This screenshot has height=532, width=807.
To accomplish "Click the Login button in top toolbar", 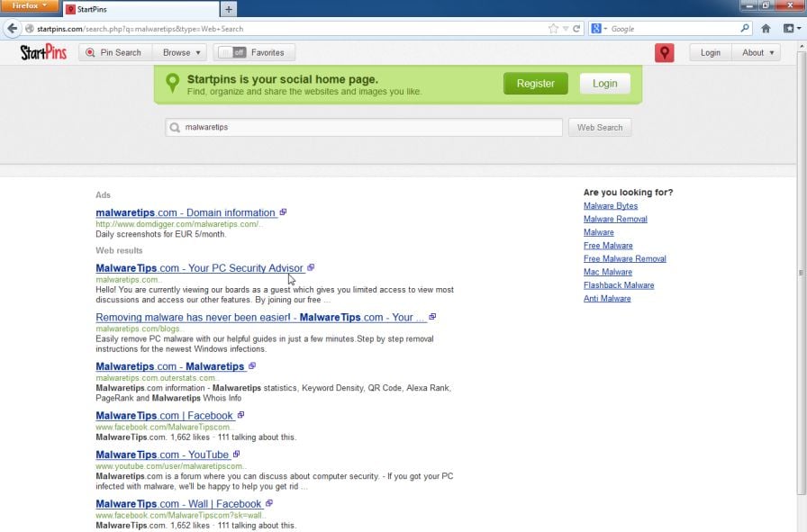I will pyautogui.click(x=711, y=52).
